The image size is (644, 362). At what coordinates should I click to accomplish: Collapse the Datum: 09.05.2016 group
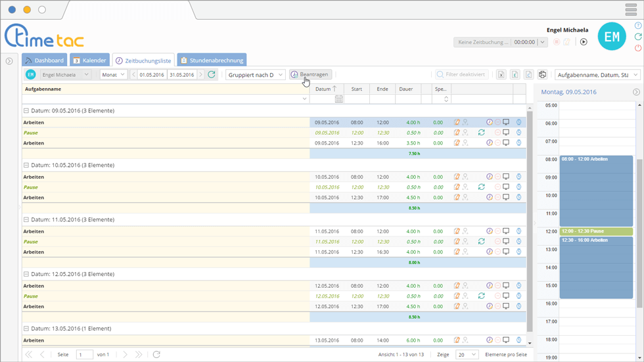26,111
